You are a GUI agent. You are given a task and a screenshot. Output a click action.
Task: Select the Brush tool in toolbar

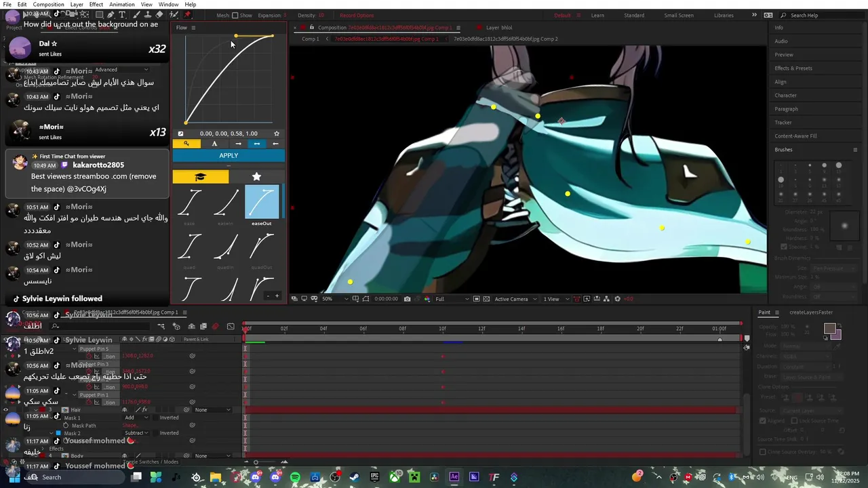[x=136, y=14]
